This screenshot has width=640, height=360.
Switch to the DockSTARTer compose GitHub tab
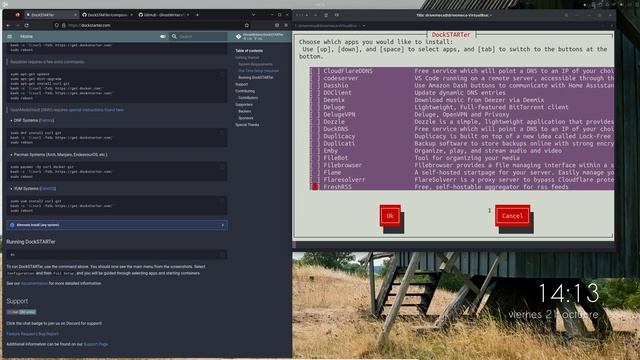click(107, 15)
